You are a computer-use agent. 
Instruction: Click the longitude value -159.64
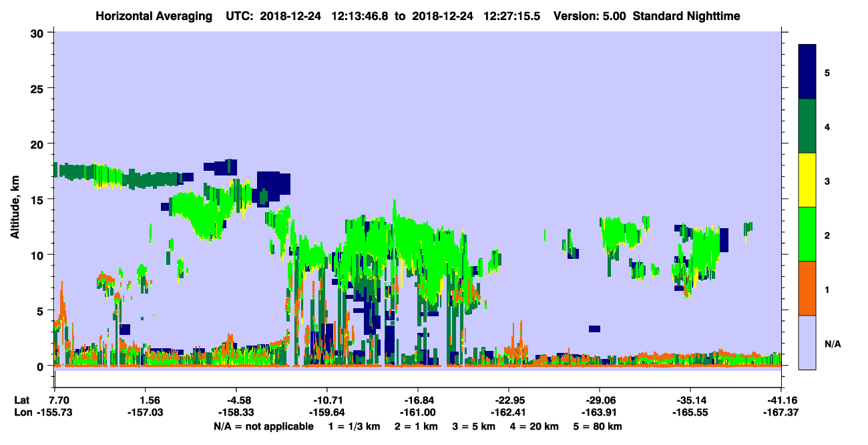327,413
